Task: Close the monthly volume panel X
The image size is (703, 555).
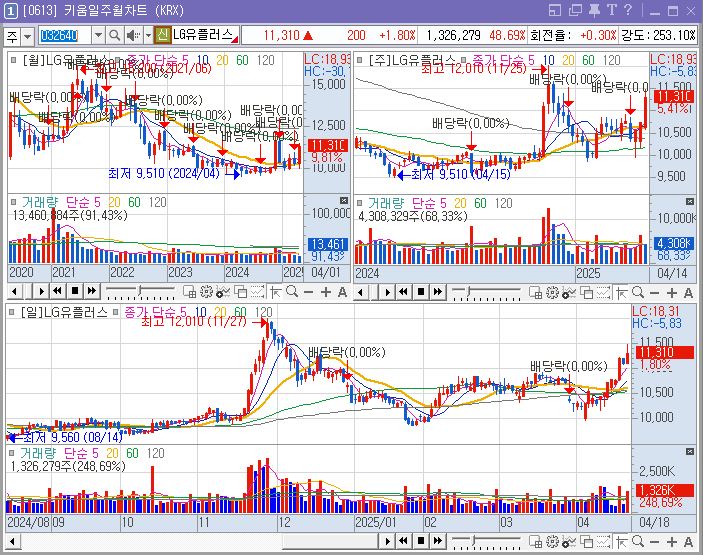Action: click(344, 200)
